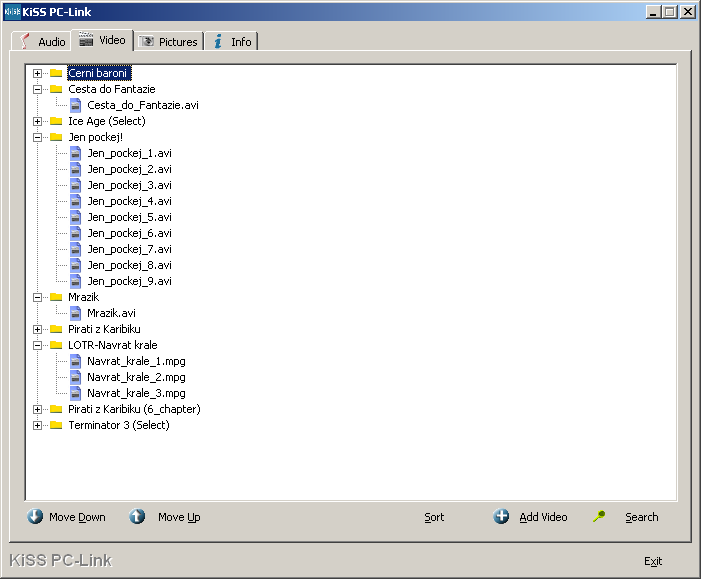Screen dimensions: 701x579
Task: Collapse the Cesta do Fantazie folder
Action: tap(38, 89)
